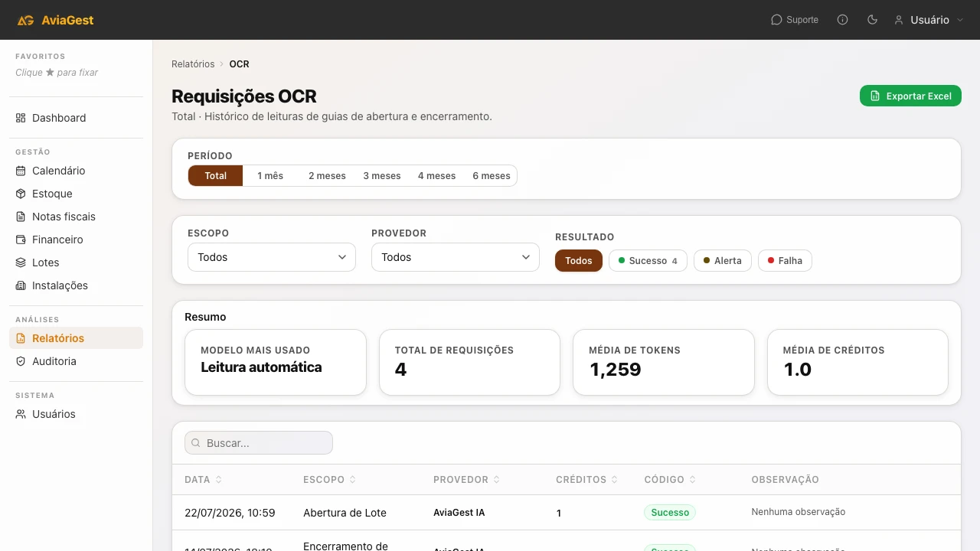Screen dimensions: 980x551
Task: Open the info circle icon in header
Action: [x=843, y=20]
